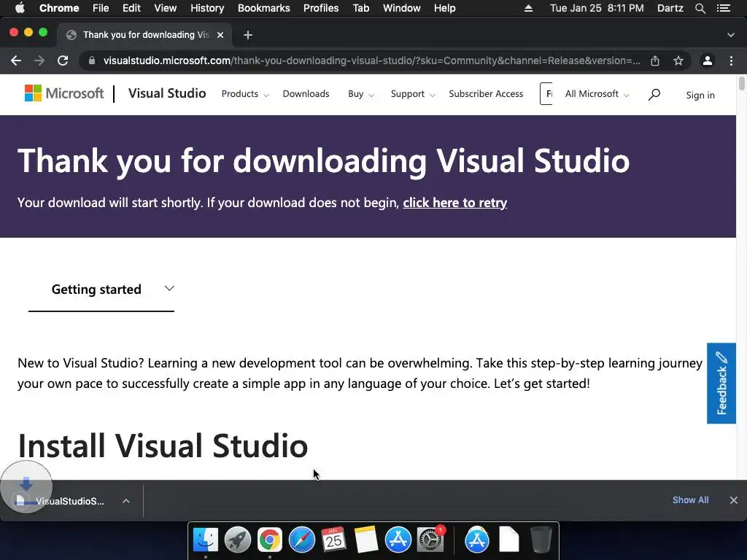
Task: Click the page vertical scrollbar thumb
Action: coord(742,83)
